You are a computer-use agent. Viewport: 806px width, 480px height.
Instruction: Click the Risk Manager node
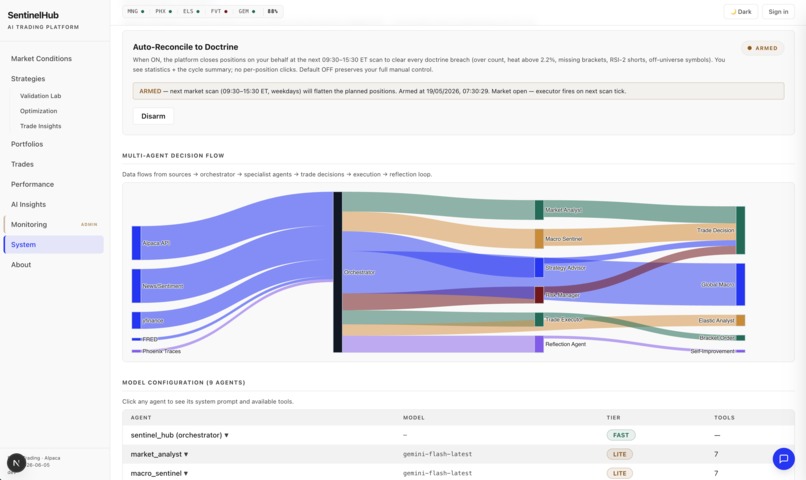(539, 295)
